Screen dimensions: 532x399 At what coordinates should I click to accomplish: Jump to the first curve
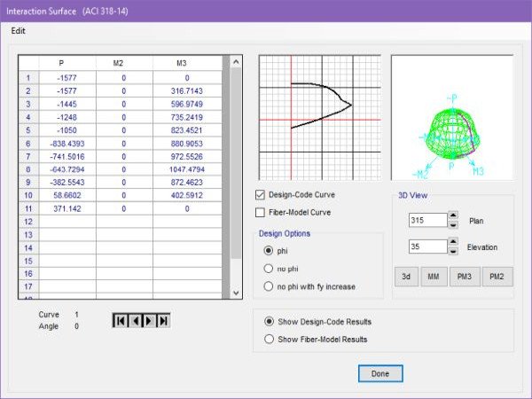tap(120, 321)
